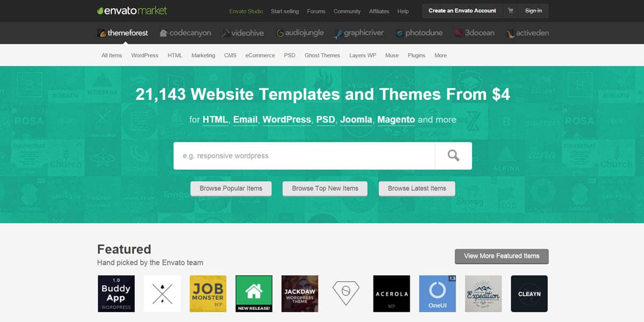Open the diamond outline logo thumbnail
Image resolution: width=644 pixels, height=322 pixels.
point(346,294)
